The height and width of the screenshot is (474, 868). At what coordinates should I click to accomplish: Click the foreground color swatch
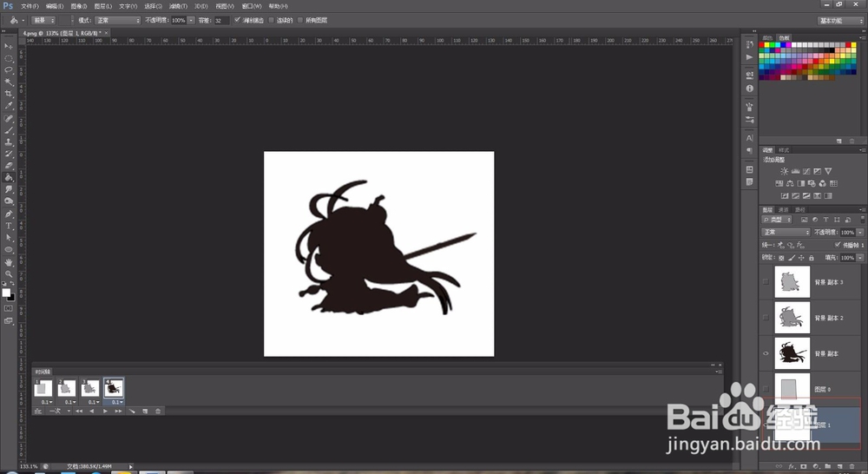click(x=6, y=293)
